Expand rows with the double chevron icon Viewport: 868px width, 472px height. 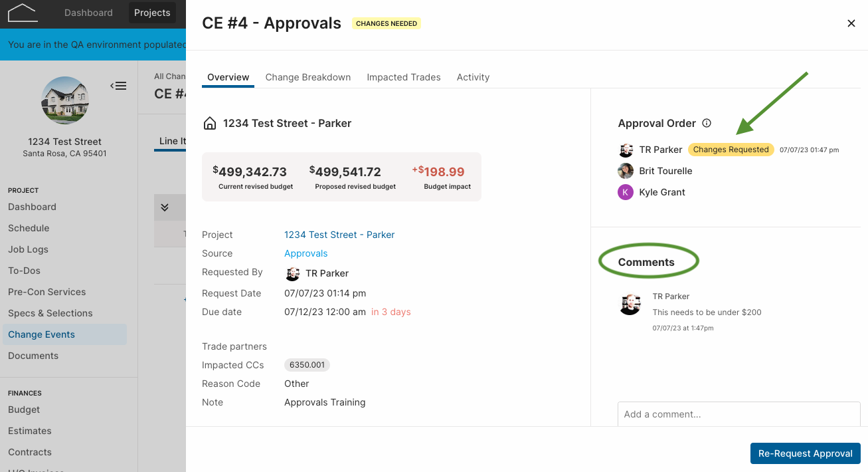[x=165, y=207]
